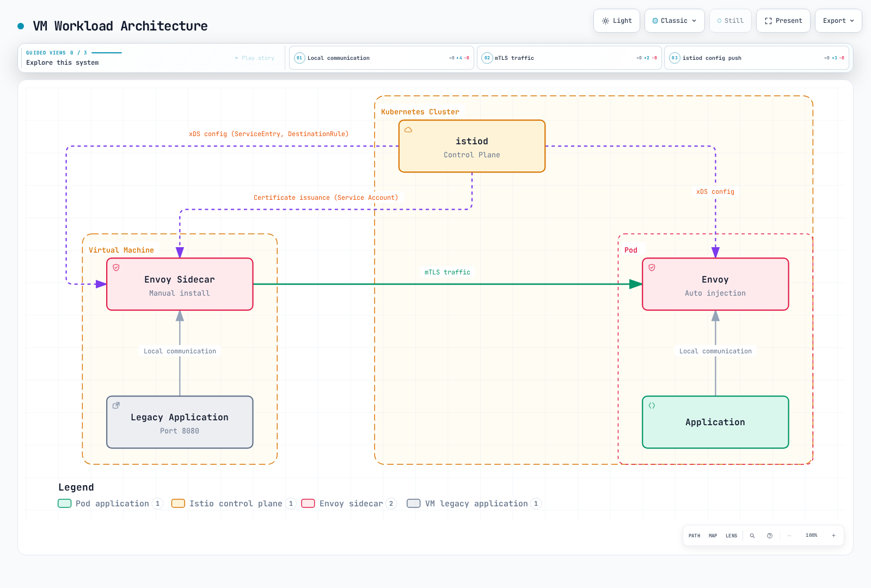The height and width of the screenshot is (588, 871).
Task: Click the cloud icon on the istiod node
Action: [408, 130]
